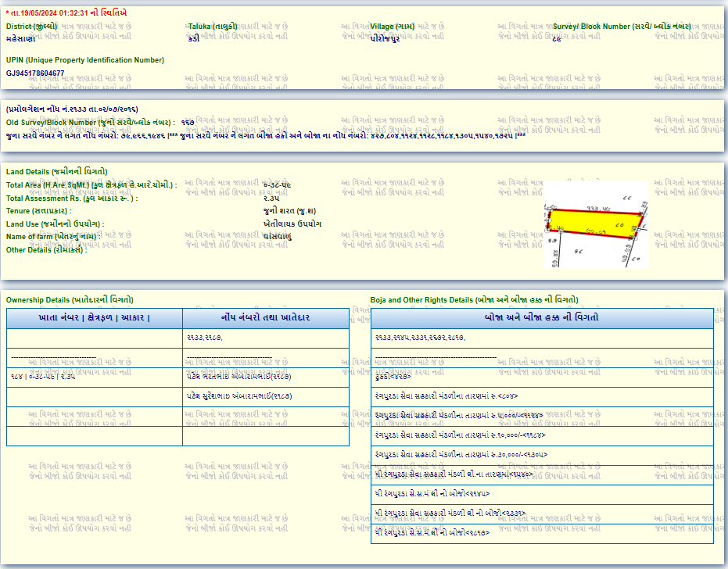Select farm name value વાંસવાળું

277,237
